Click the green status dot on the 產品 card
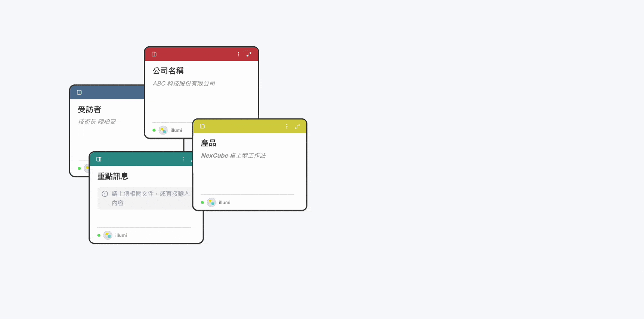 tap(202, 202)
